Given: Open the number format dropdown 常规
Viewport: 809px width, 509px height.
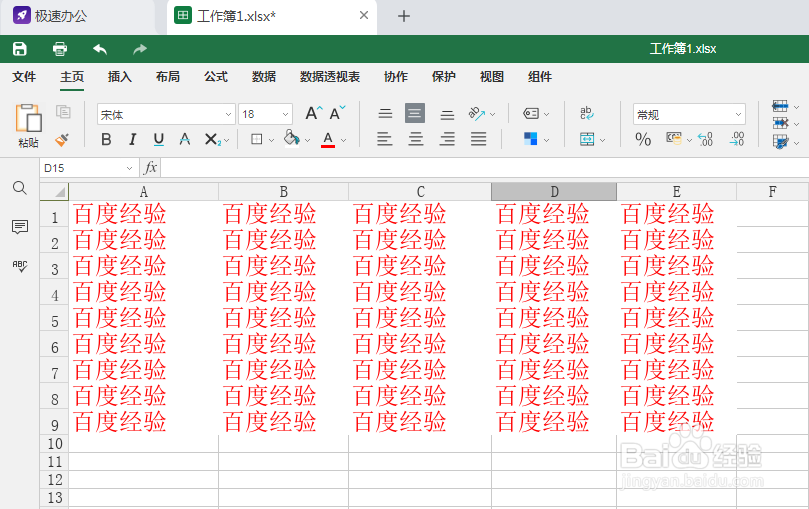Looking at the screenshot, I should (x=689, y=114).
